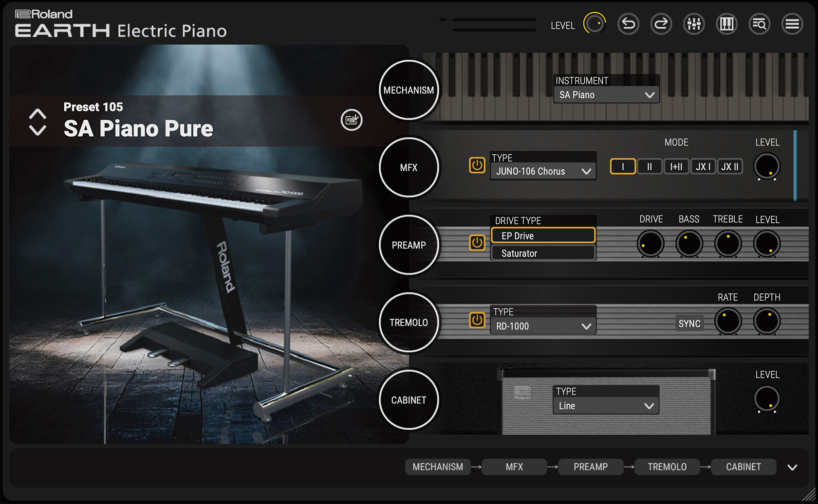Select the next preset down arrow
The image size is (818, 504).
pyautogui.click(x=37, y=130)
